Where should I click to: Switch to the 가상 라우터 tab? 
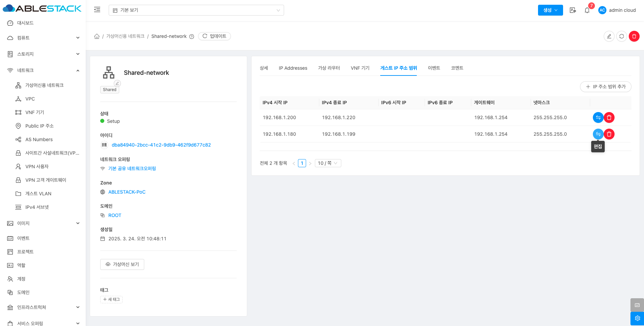[329, 68]
